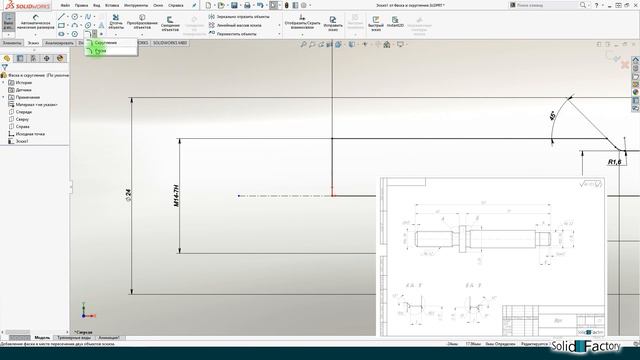Open the Display Style cube icon in view toolbar
Viewport: 640px width, 360px height.
pos(351,44)
